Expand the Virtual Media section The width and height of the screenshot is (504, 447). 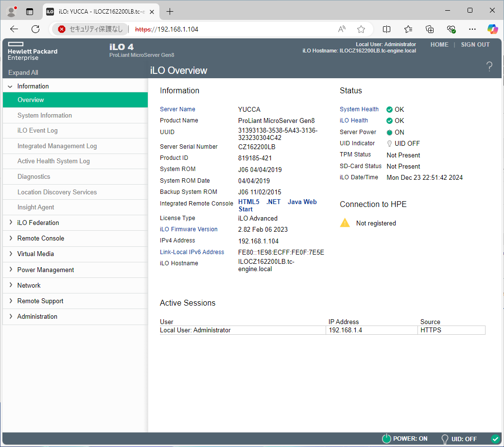[x=11, y=254]
